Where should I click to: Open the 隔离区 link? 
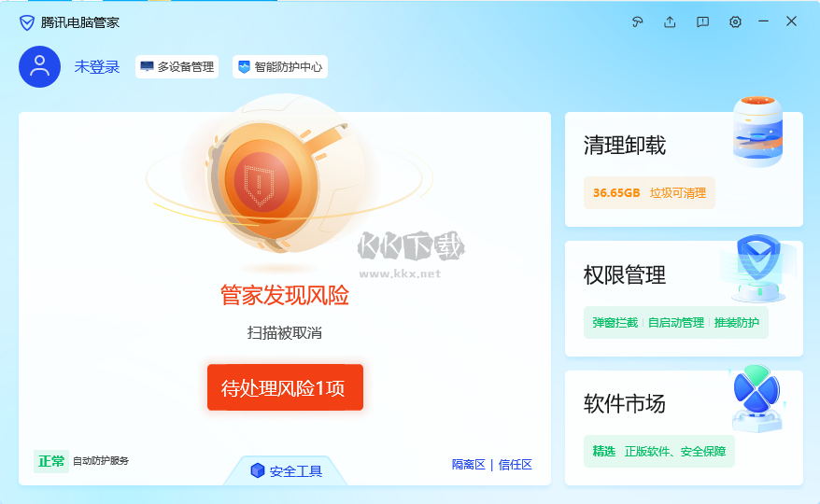click(469, 464)
